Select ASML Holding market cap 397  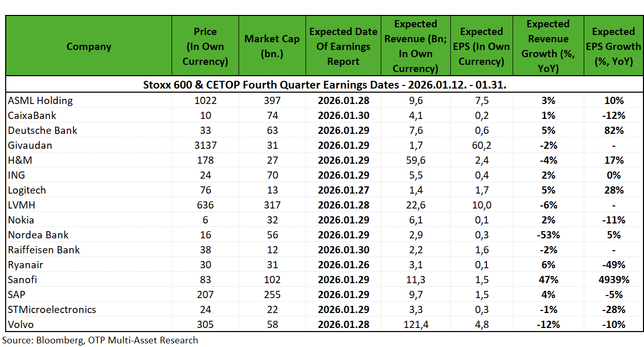[272, 100]
